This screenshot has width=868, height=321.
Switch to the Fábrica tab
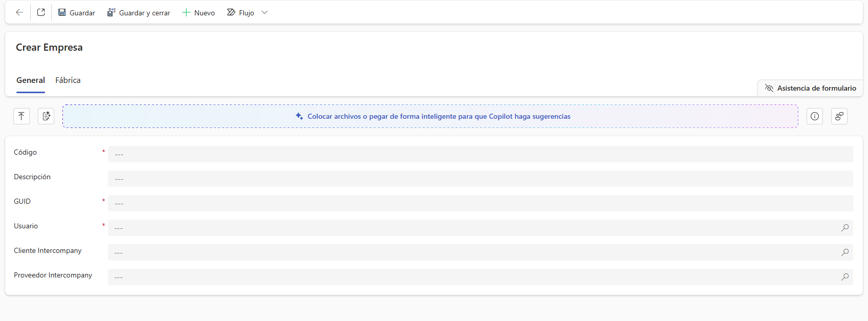point(68,80)
